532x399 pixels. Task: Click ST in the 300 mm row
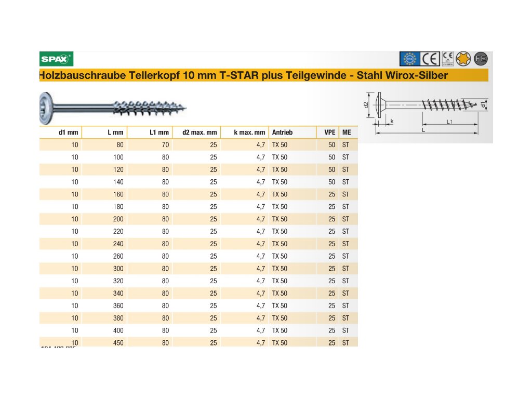pos(345,269)
